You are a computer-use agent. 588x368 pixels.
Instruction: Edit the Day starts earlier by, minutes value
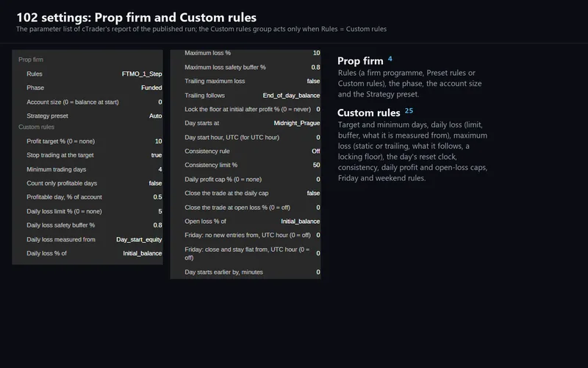tap(318, 272)
